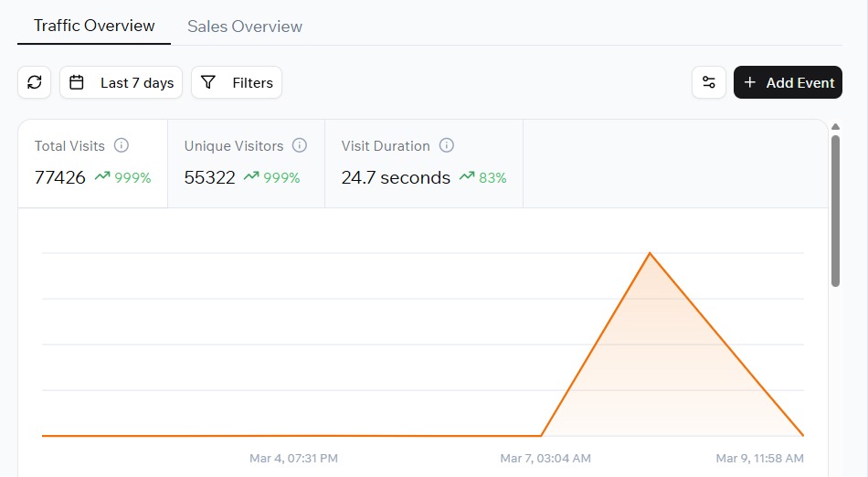
Task: Click the Visit Duration upward trend arrow
Action: 467,177
